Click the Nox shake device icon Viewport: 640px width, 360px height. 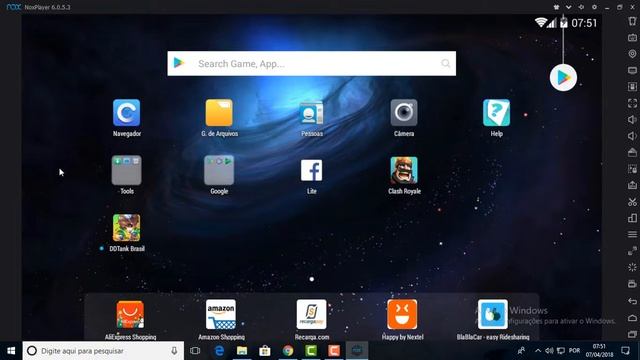[632, 21]
